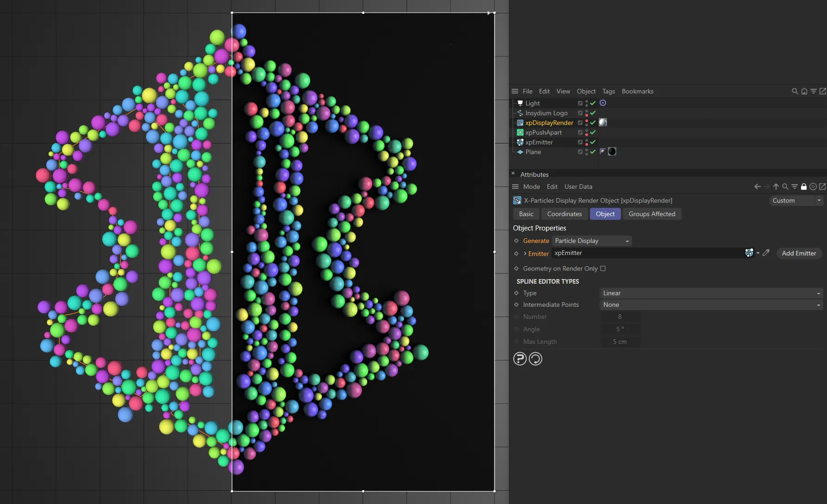Screen dimensions: 827x504
Task: Switch to the Coordinates tab
Action: point(564,214)
